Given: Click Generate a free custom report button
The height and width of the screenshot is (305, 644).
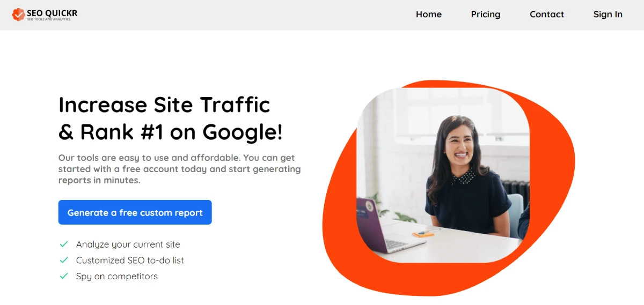Looking at the screenshot, I should (x=135, y=212).
